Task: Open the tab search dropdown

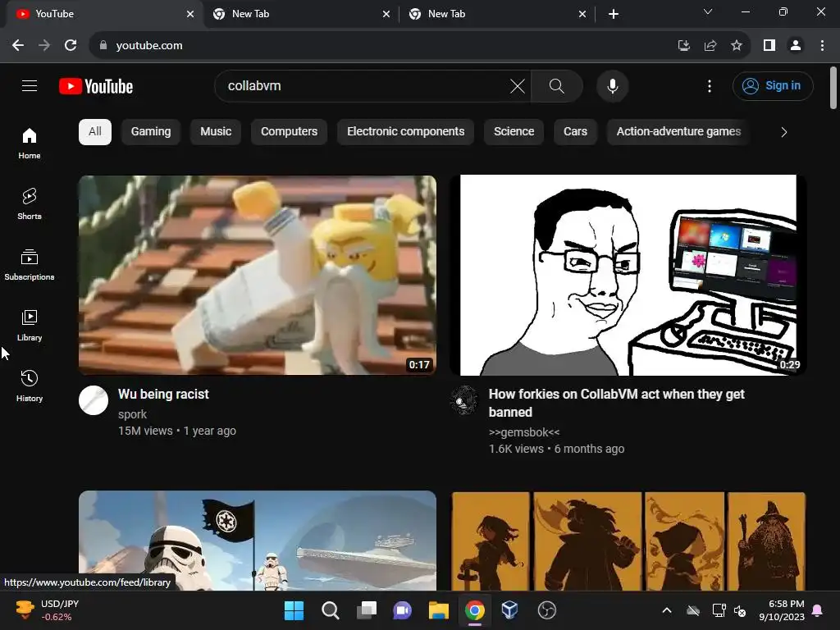Action: (x=708, y=11)
